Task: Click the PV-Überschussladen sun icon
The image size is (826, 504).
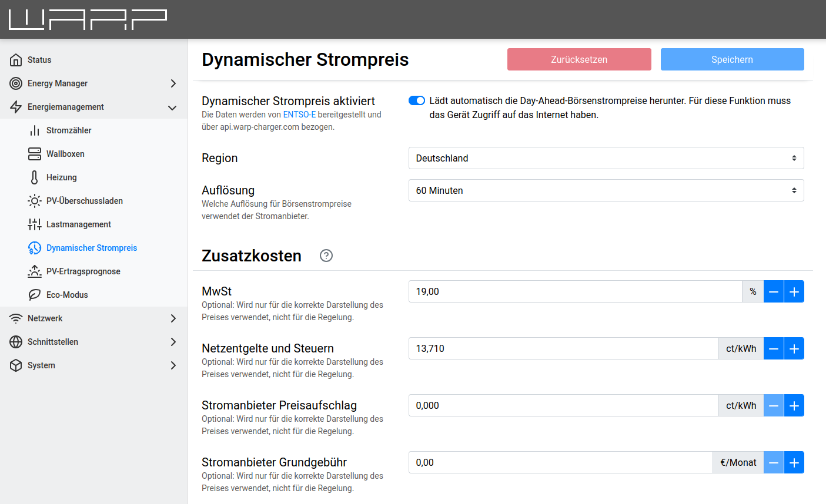Action: [35, 201]
